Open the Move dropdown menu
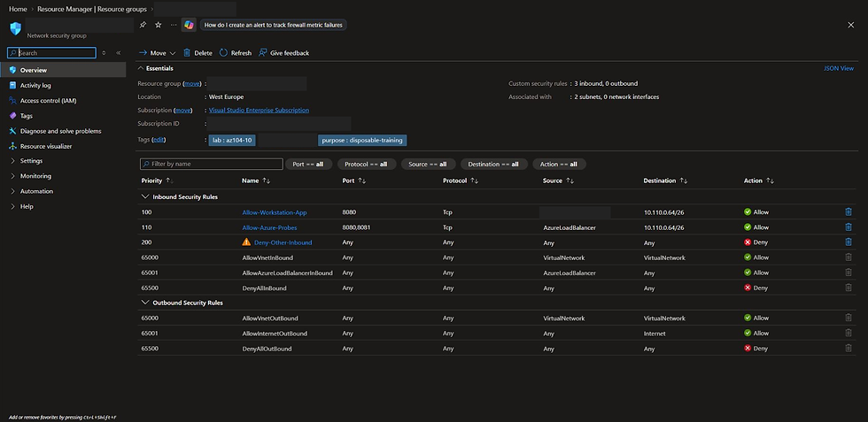The width and height of the screenshot is (868, 422). (158, 53)
